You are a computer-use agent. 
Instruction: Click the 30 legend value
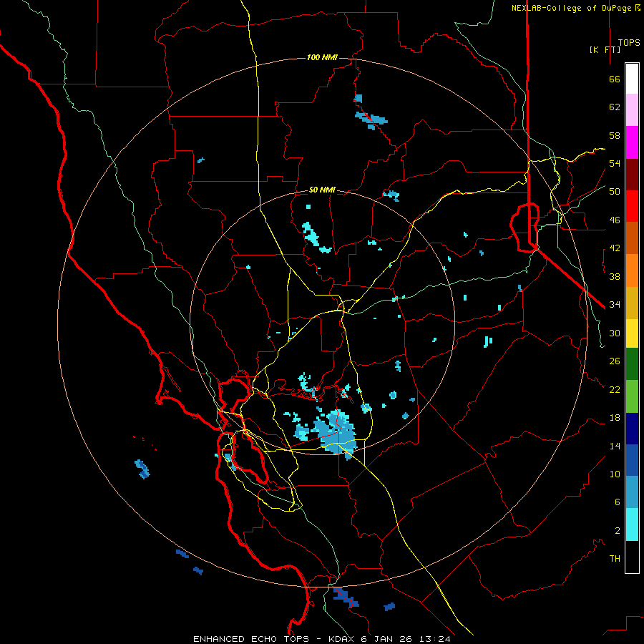pos(615,333)
